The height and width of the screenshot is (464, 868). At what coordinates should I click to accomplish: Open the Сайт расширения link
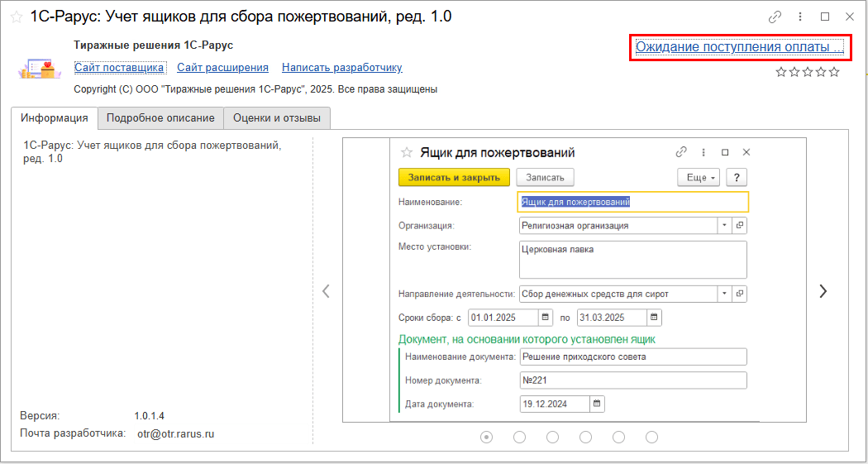click(222, 68)
